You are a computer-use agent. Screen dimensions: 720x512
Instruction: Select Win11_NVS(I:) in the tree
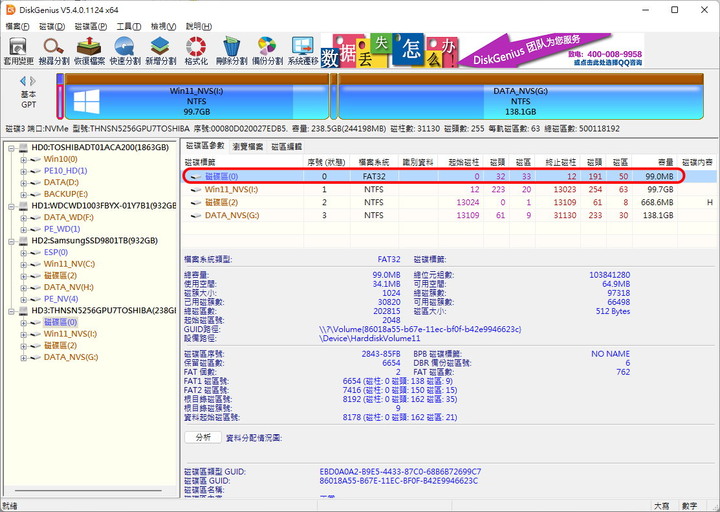[x=70, y=334]
